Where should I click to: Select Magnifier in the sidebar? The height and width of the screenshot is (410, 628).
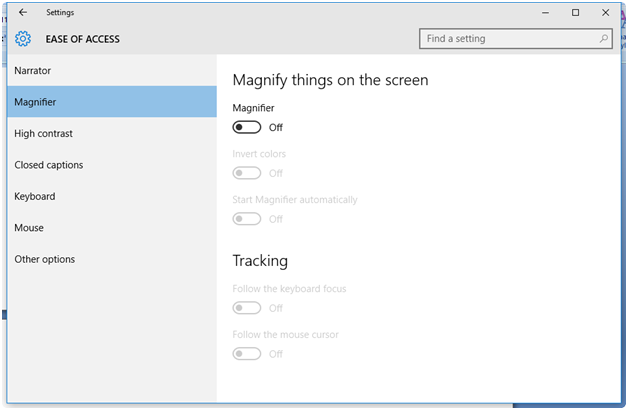pos(36,102)
